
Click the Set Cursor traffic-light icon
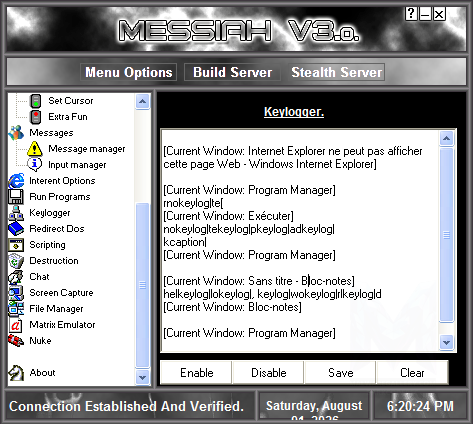[35, 101]
